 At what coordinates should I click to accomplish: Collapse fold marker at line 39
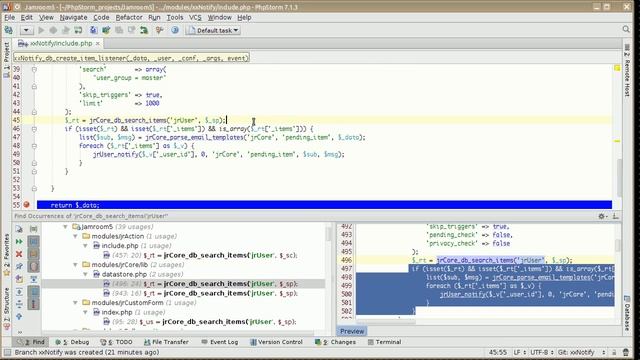coord(34,69)
